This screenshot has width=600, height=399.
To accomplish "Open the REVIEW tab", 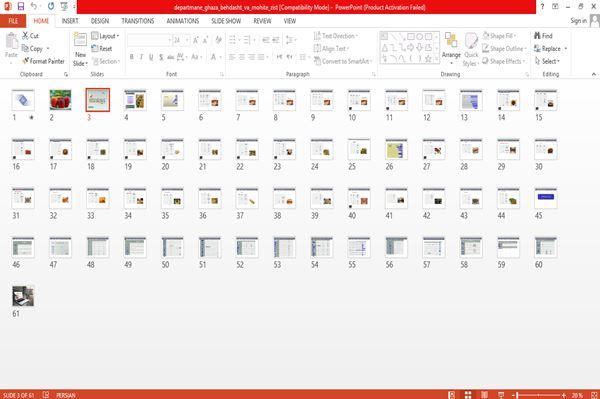I will [262, 21].
